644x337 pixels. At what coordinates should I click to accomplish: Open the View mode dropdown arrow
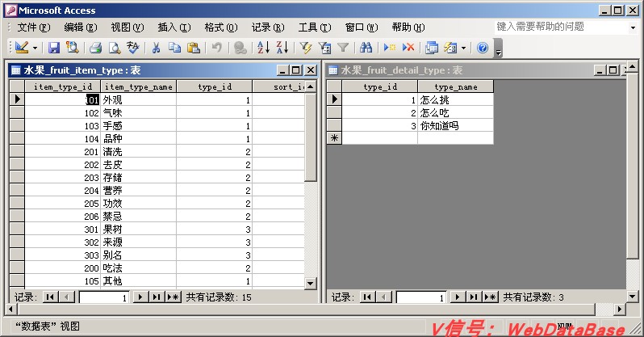point(35,48)
